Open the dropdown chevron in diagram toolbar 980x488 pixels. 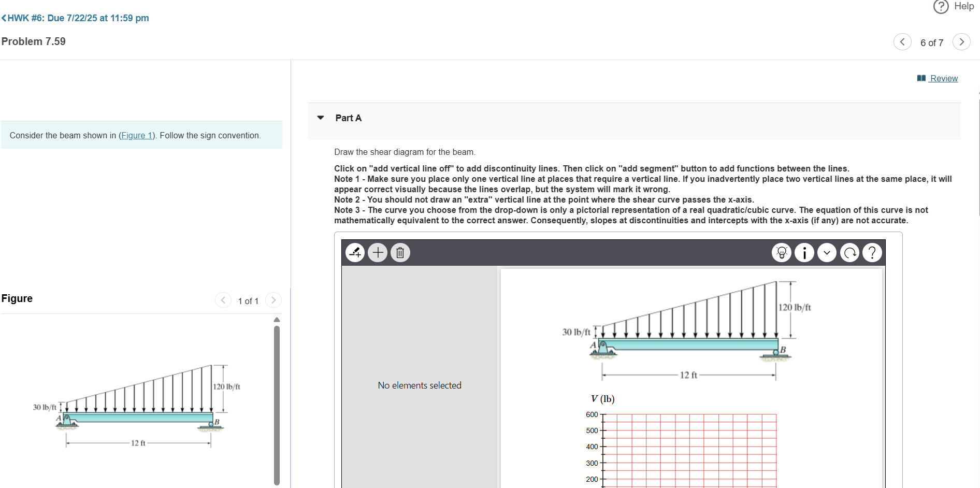click(827, 252)
